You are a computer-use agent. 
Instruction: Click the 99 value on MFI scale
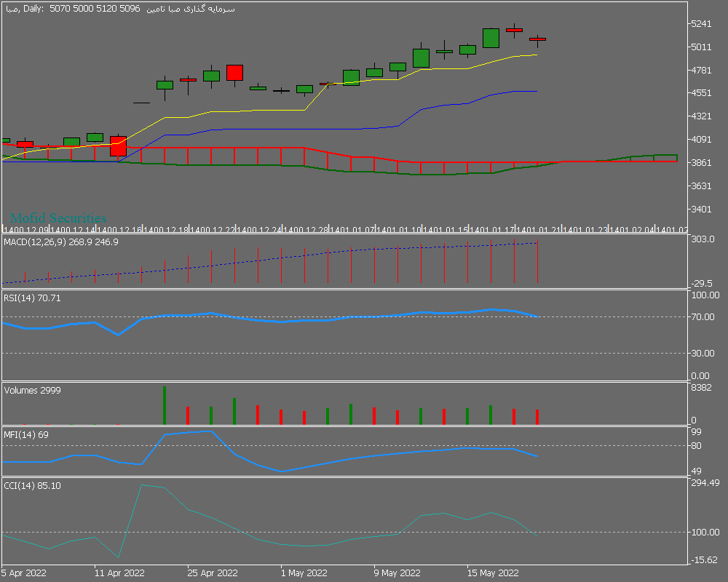697,432
